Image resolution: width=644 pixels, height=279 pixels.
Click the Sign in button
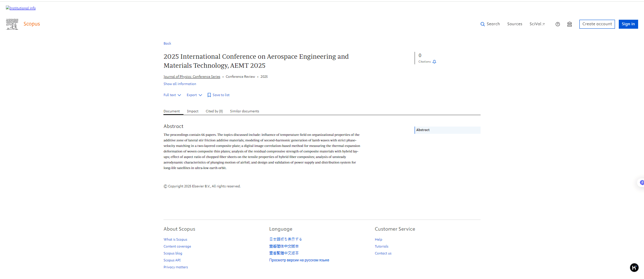pyautogui.click(x=628, y=24)
